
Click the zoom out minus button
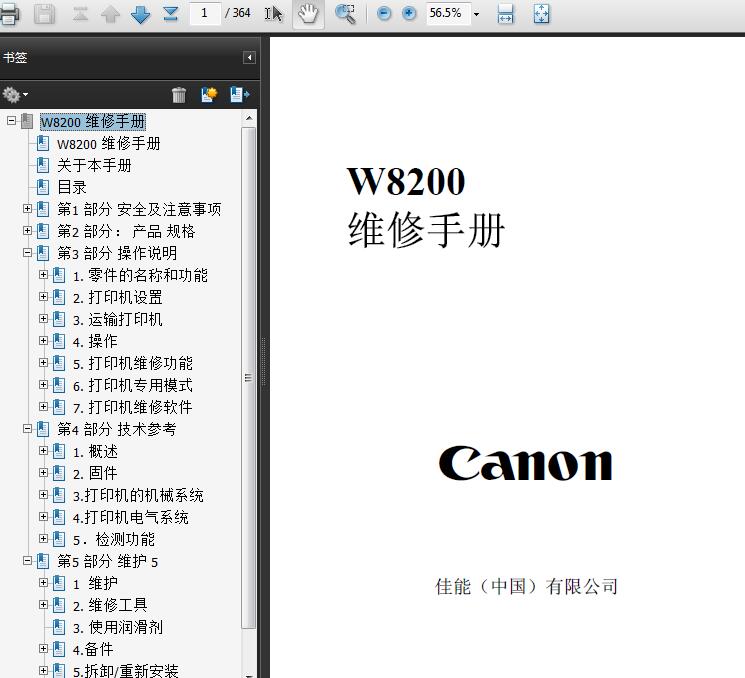click(x=384, y=13)
